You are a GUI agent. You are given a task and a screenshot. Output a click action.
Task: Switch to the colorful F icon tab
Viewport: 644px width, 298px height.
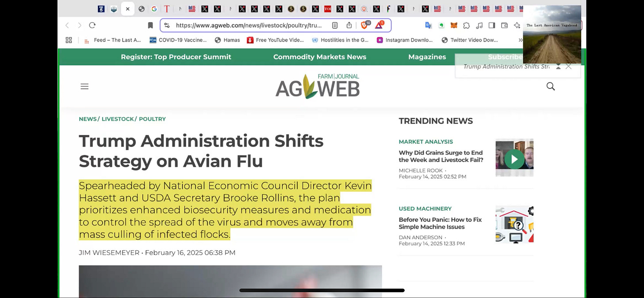click(389, 9)
